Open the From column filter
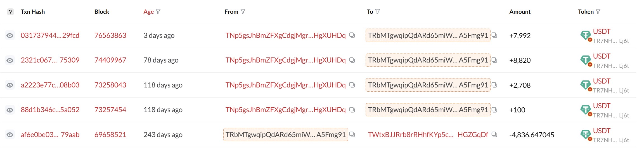 coord(243,11)
